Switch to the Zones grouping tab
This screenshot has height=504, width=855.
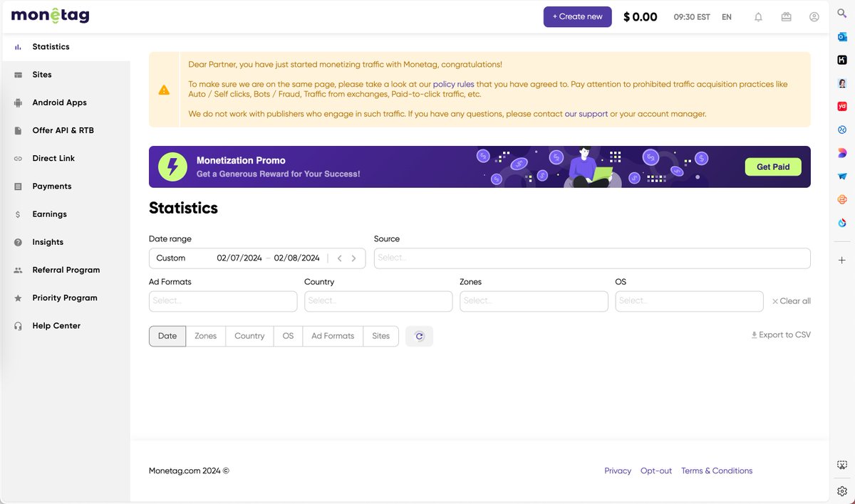click(206, 336)
